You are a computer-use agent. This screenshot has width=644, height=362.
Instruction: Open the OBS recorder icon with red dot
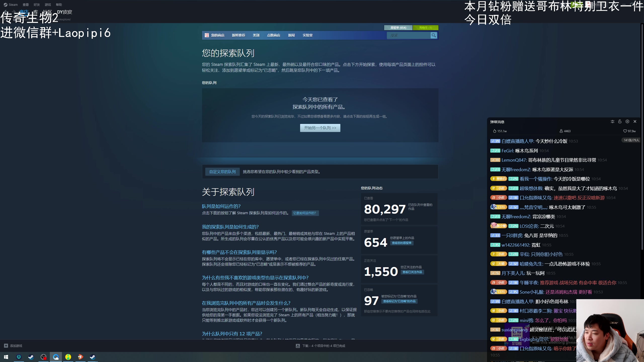[x=44, y=357]
